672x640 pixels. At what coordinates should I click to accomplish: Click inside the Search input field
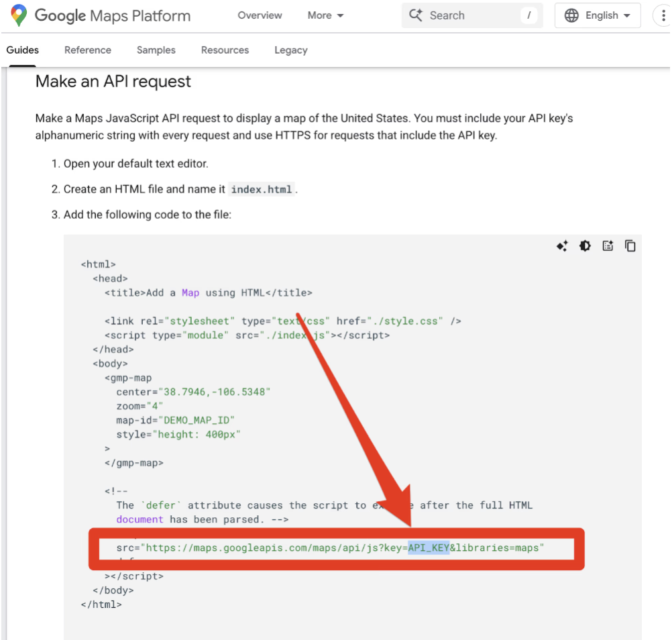pyautogui.click(x=469, y=15)
